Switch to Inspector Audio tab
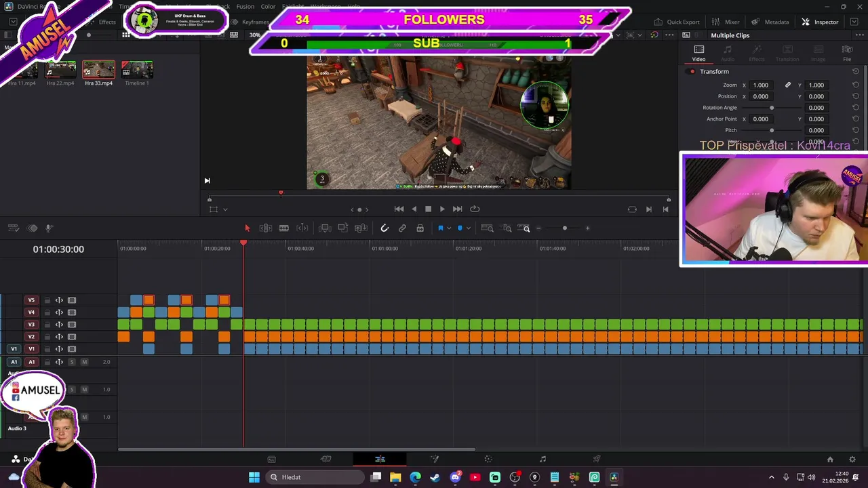 [x=728, y=53]
